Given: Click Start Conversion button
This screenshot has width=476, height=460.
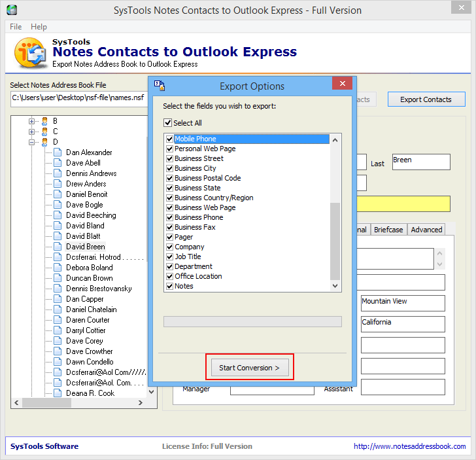Looking at the screenshot, I should [249, 368].
